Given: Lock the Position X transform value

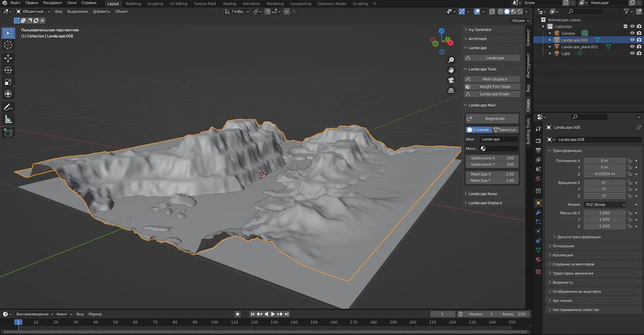Looking at the screenshot, I should tap(629, 161).
